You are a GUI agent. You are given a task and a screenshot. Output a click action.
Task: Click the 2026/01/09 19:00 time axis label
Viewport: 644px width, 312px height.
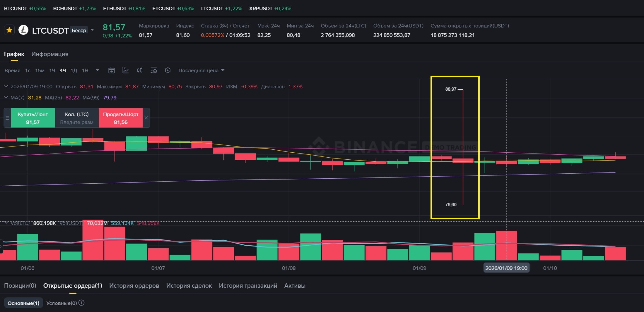[506, 268]
